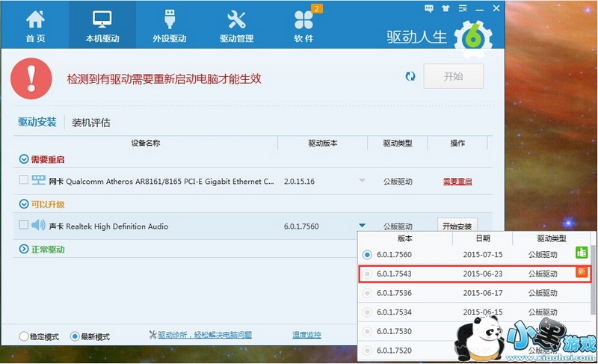Collapse the 需要重启 section
The width and height of the screenshot is (598, 364).
click(24, 159)
